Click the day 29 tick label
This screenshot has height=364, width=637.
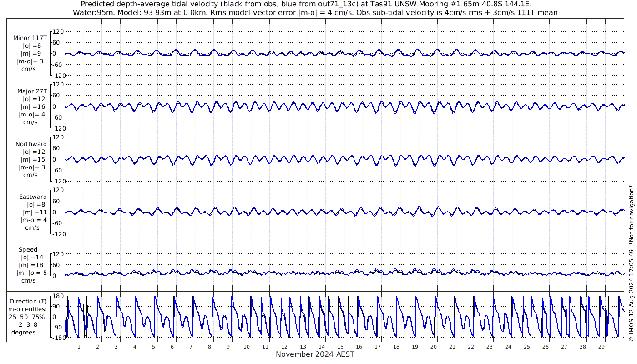coord(601,347)
